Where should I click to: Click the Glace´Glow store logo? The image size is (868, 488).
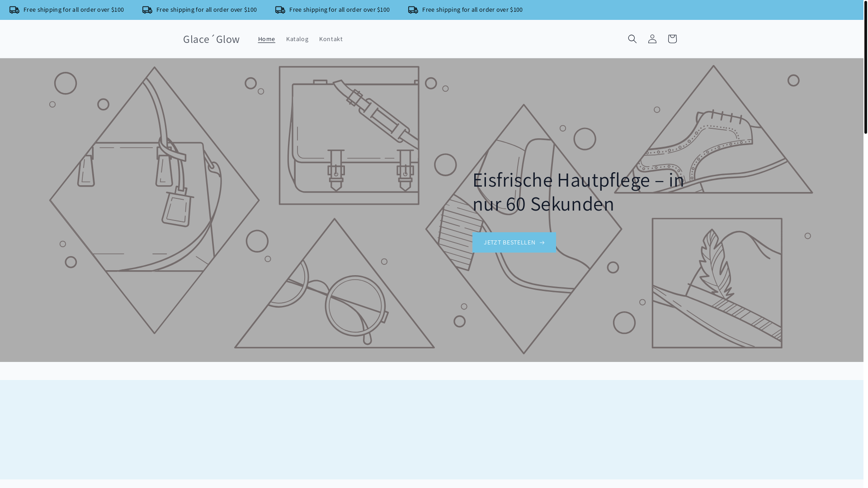pos(211,39)
